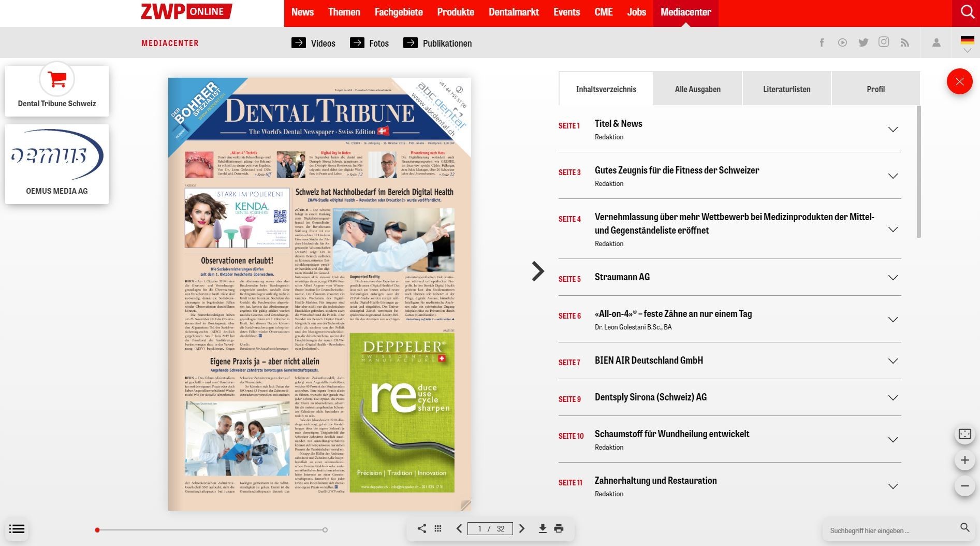Open the Produkte menu

click(456, 12)
